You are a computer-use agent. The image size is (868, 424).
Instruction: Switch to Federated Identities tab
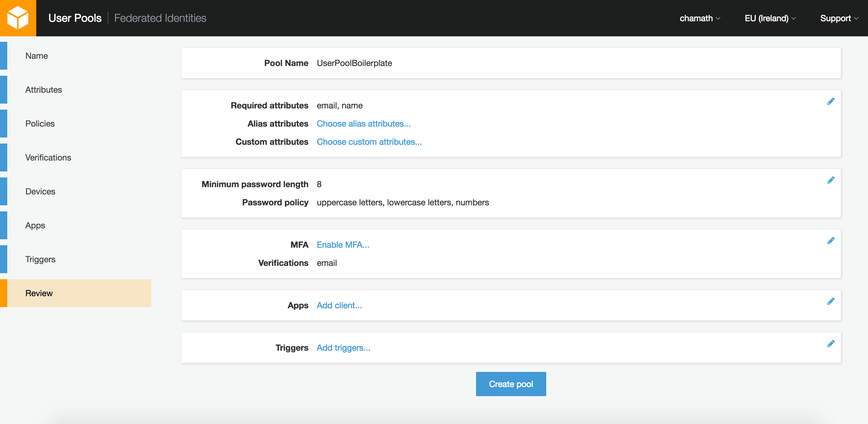pos(160,18)
